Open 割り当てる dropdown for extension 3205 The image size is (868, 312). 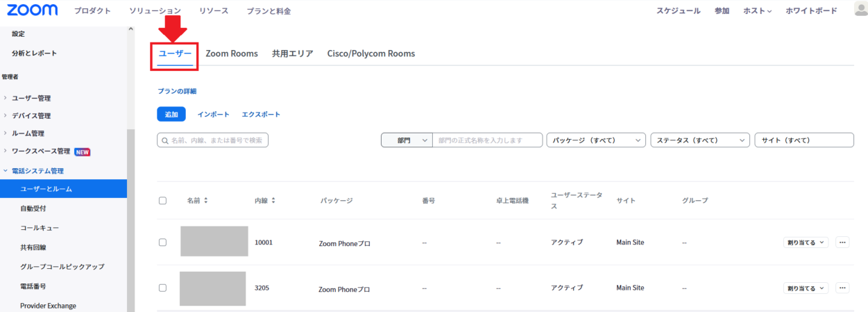coord(806,288)
